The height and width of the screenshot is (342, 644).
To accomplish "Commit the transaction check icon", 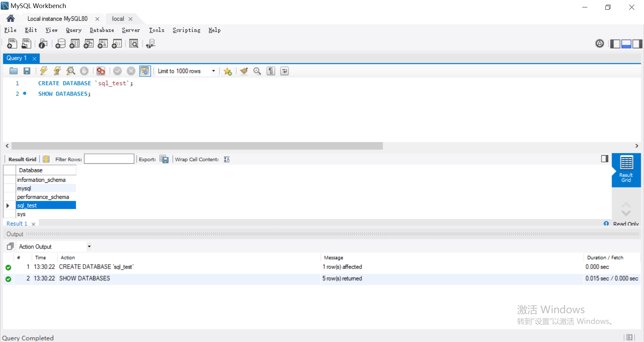I will point(117,71).
